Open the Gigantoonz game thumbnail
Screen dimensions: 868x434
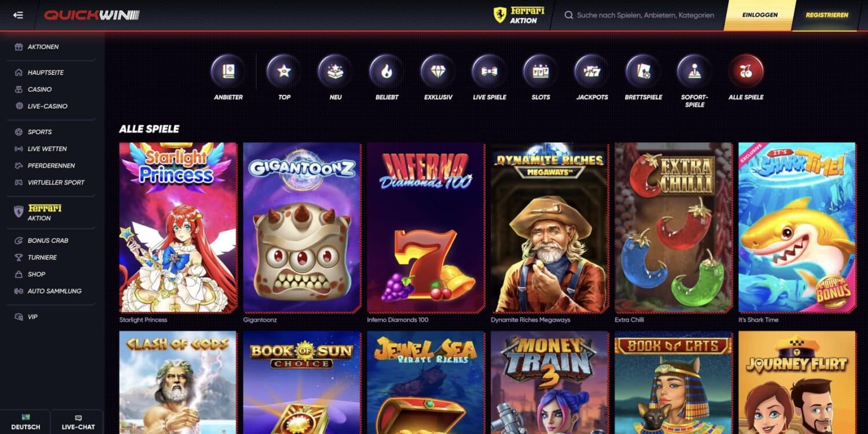[x=302, y=228]
